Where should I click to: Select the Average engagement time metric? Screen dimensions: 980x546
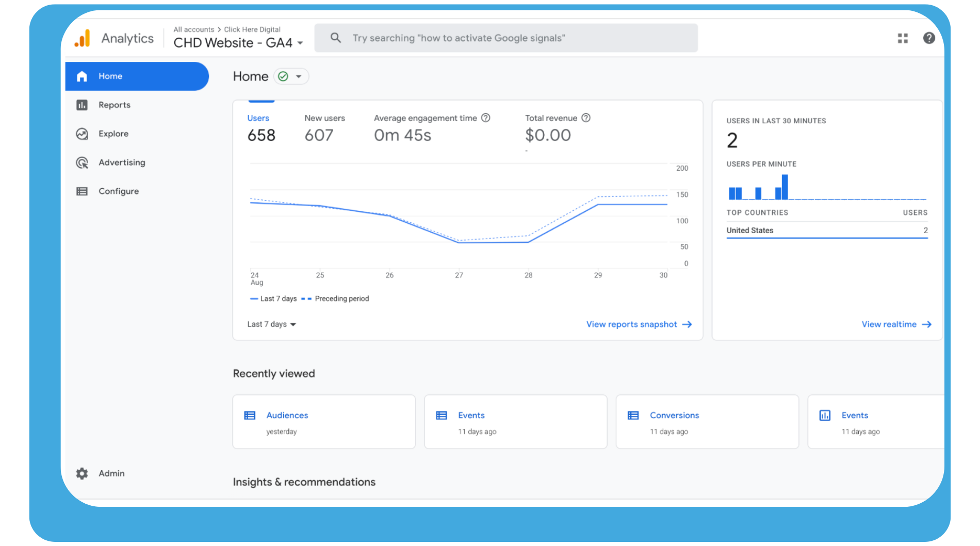pos(432,128)
